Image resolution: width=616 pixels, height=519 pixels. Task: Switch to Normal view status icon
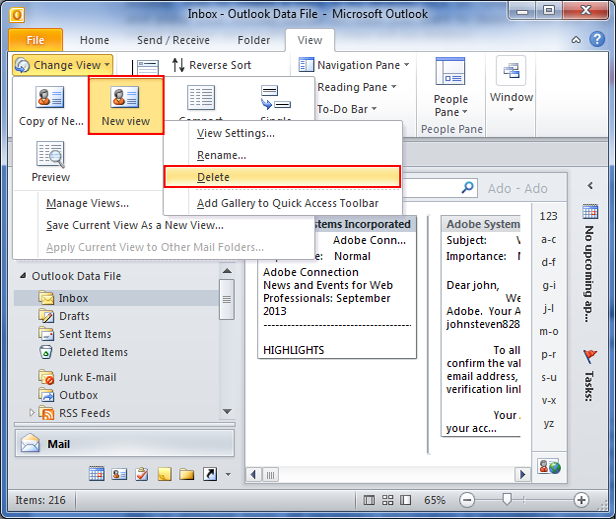tap(369, 500)
